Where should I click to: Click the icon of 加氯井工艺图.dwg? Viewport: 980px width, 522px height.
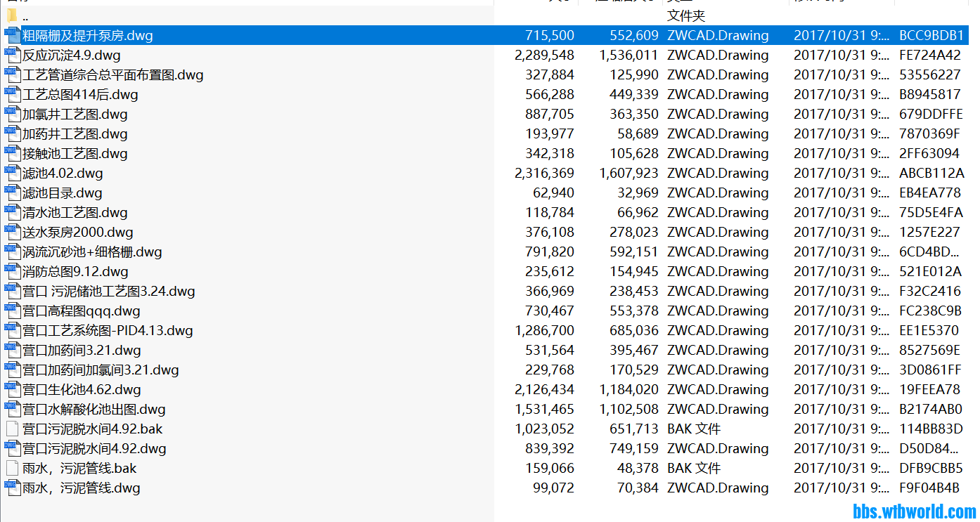(12, 114)
